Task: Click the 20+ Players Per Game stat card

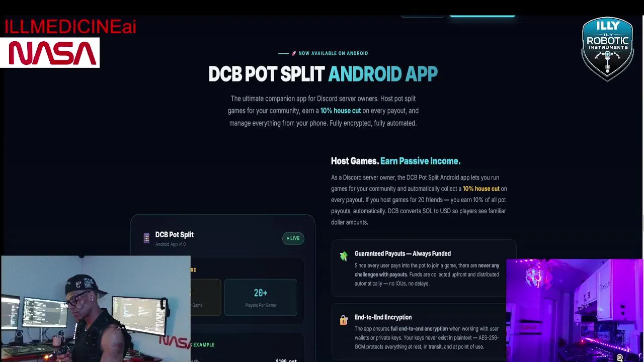Action: pyautogui.click(x=261, y=298)
